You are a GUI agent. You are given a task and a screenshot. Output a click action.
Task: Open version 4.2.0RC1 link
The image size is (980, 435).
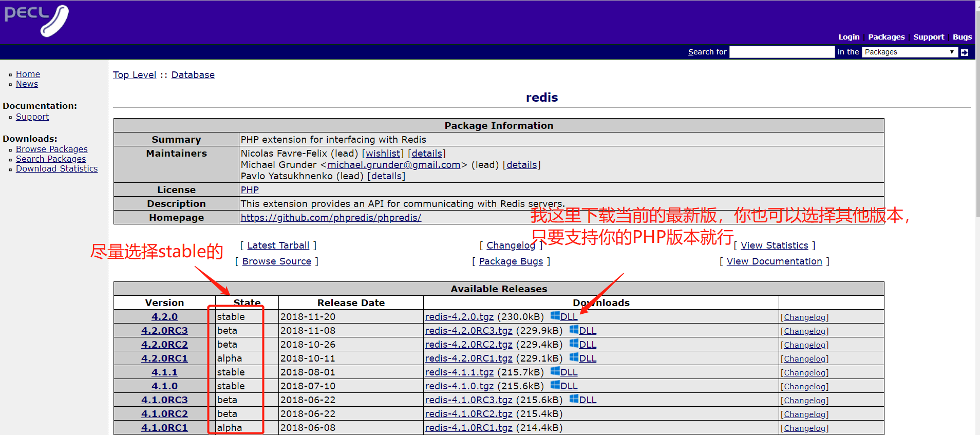(x=164, y=358)
